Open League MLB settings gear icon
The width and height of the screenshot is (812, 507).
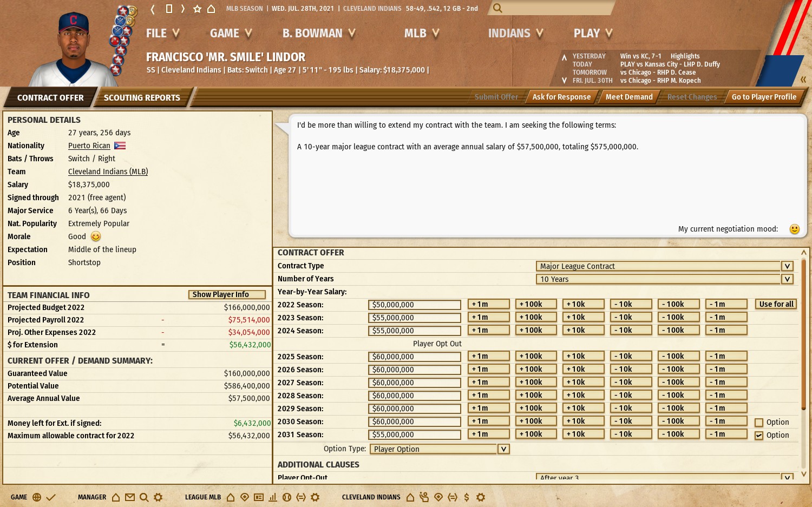click(x=315, y=497)
